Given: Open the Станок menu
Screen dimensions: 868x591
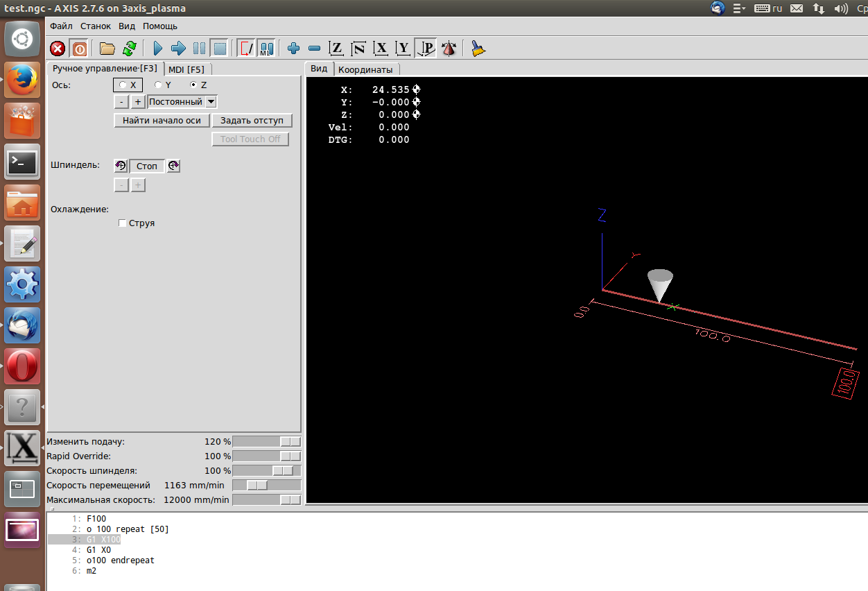Looking at the screenshot, I should [x=96, y=26].
